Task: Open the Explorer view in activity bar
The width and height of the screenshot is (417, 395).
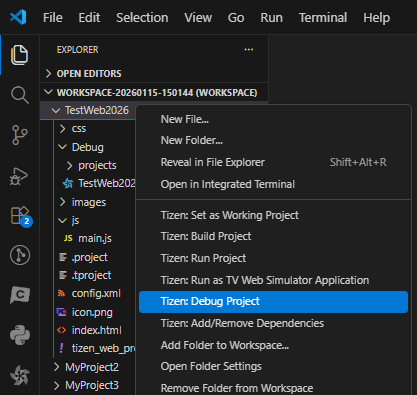Action: point(19,55)
